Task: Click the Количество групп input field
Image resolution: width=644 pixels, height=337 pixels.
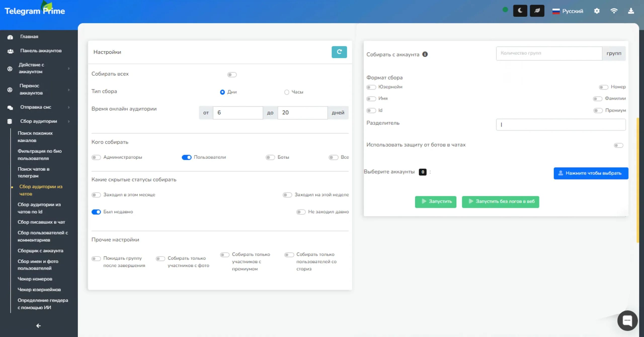Action: point(549,53)
